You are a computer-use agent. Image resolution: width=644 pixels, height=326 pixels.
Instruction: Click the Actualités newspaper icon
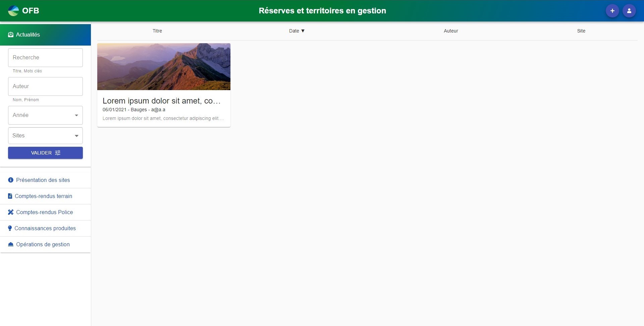click(x=11, y=35)
